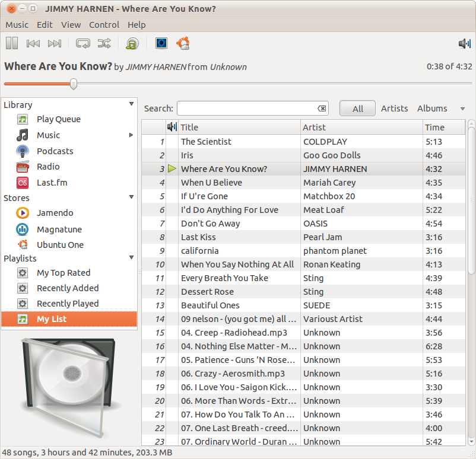Viewport: 476px width, 459px height.
Task: Collapse the Playlists section
Action: click(x=131, y=257)
